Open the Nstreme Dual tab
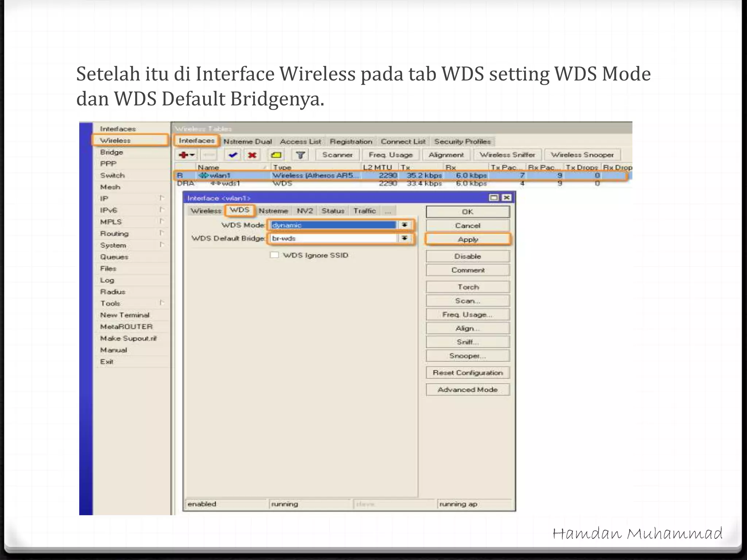Image resolution: width=747 pixels, height=560 pixels. 247,141
